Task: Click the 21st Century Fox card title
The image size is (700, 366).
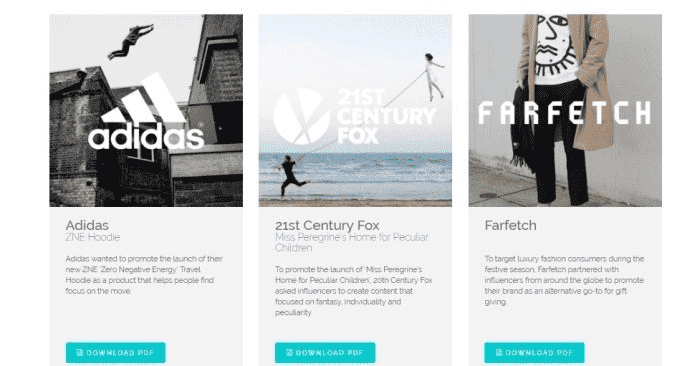Action: pyautogui.click(x=327, y=225)
